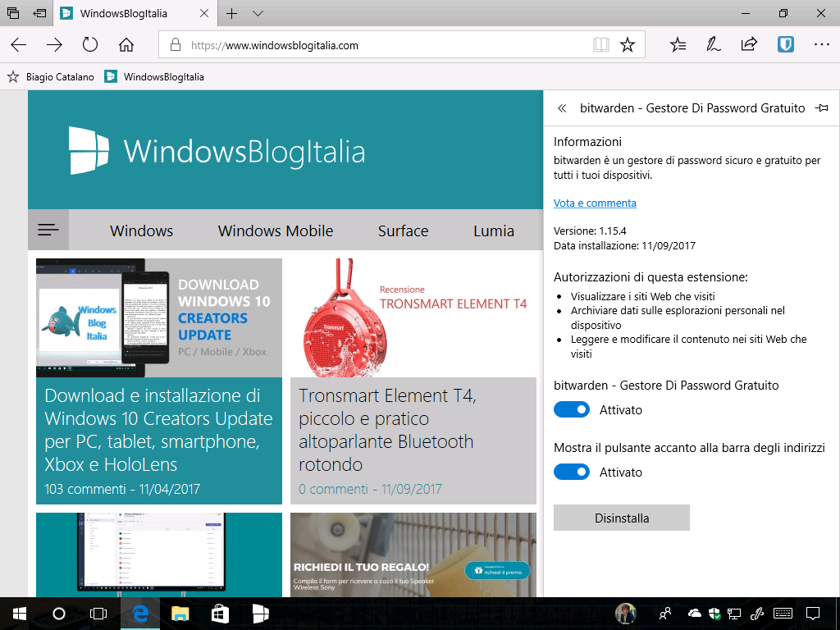The image size is (840, 630).
Task: Toggle bitwarden extension Attivato switch
Action: [x=572, y=410]
